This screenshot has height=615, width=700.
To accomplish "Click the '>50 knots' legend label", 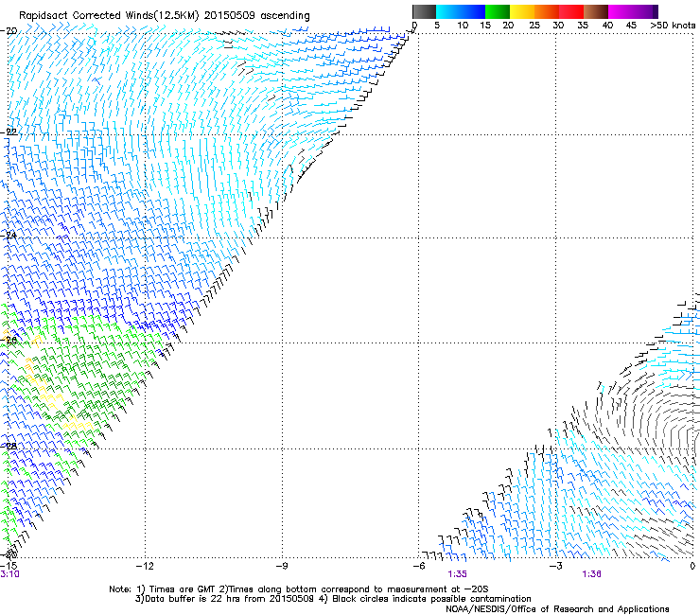I will 673,26.
